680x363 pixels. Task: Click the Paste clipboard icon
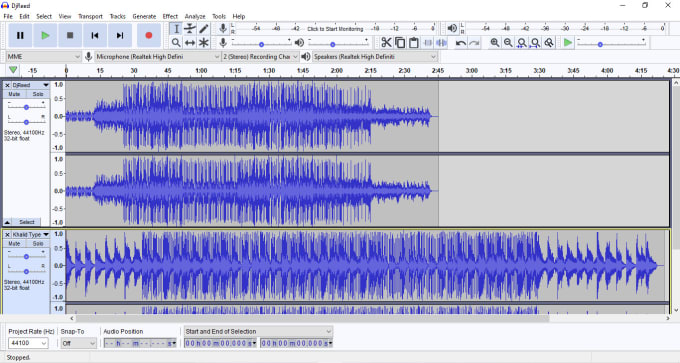coord(414,43)
